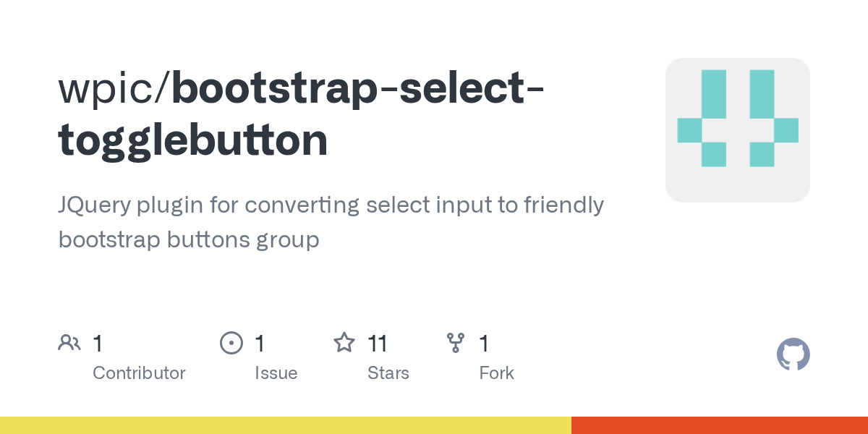Click the star count number 11

(378, 343)
